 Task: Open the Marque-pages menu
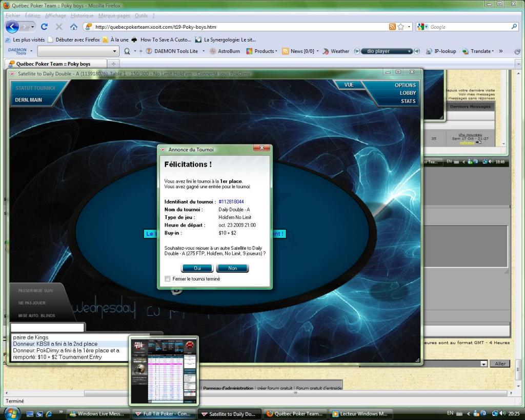point(114,15)
